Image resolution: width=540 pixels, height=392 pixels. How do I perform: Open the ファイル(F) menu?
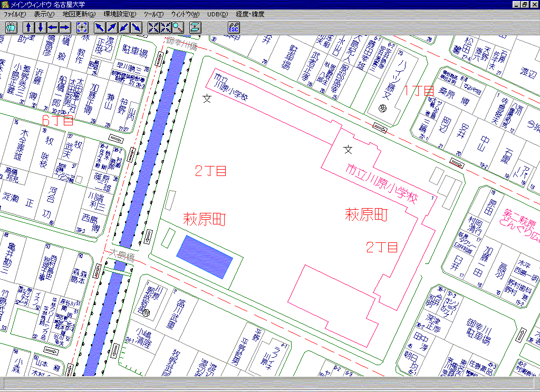point(15,14)
